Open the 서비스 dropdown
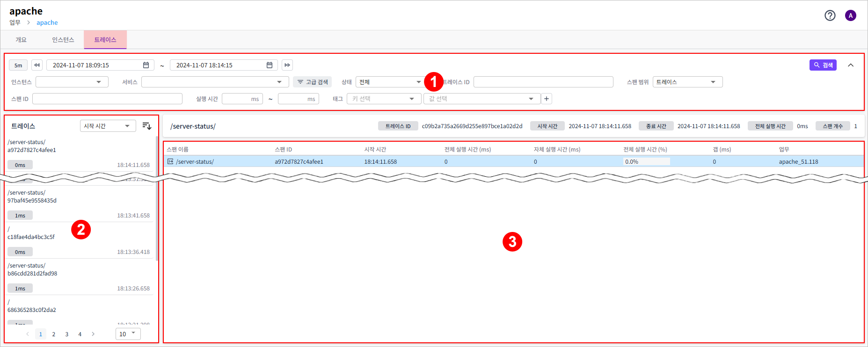 pos(215,82)
